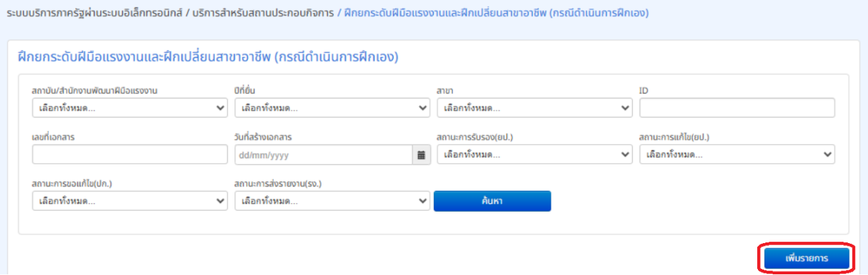868x275 pixels.
Task: Click the วันที่สร้างเอกสาร field label
Action: [x=262, y=137]
